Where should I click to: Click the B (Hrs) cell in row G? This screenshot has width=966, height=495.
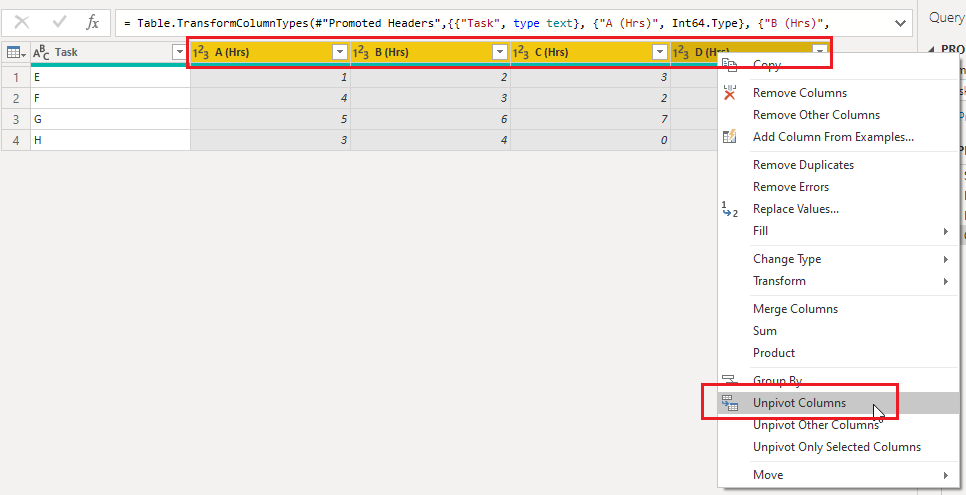[430, 120]
